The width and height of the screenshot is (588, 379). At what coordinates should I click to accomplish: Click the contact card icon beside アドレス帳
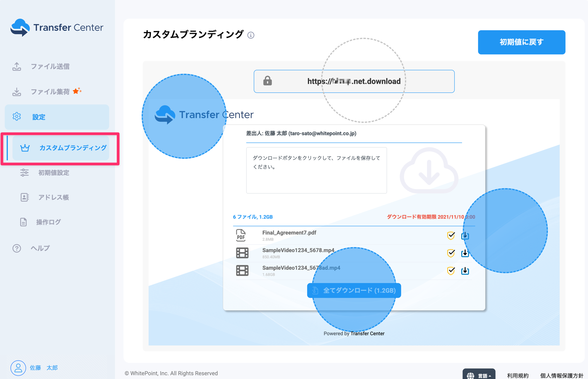tap(24, 197)
